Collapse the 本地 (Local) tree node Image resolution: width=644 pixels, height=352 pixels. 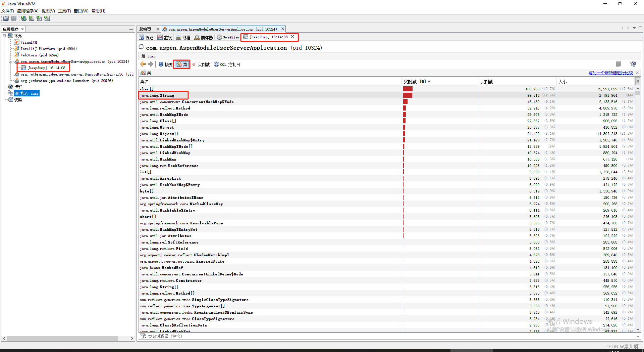click(x=4, y=36)
